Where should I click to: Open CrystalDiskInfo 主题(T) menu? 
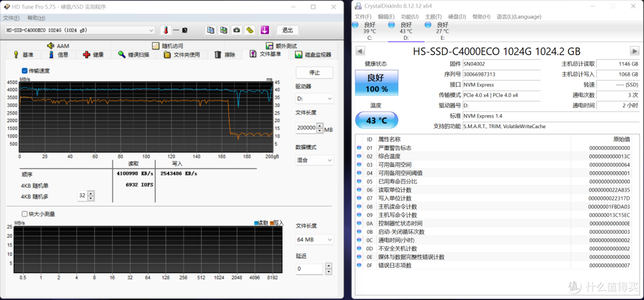434,17
